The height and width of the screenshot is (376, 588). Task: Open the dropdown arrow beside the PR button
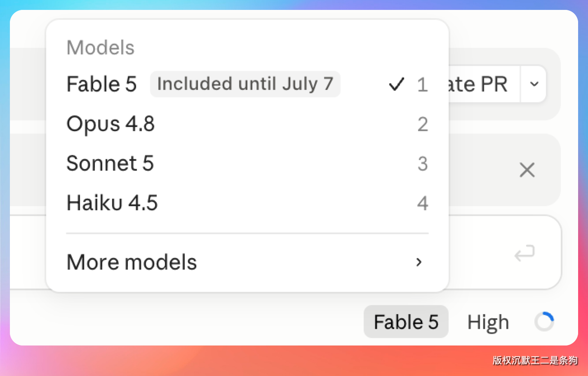pyautogui.click(x=534, y=84)
